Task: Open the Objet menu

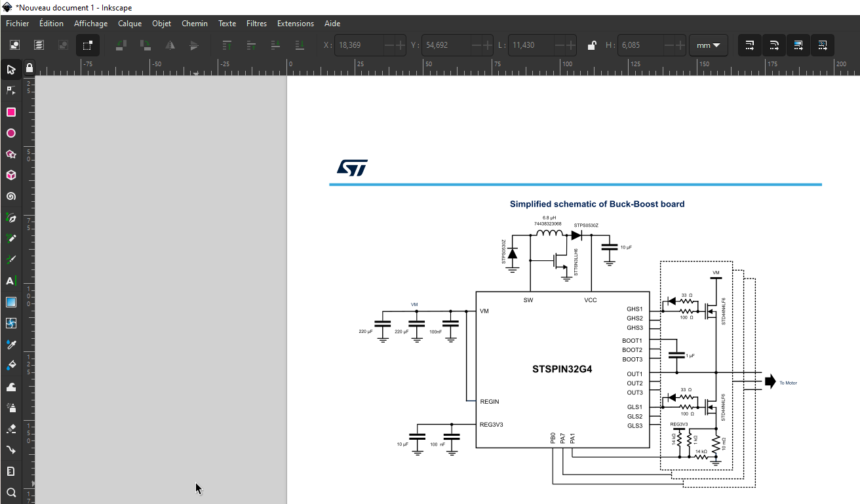Action: click(162, 24)
